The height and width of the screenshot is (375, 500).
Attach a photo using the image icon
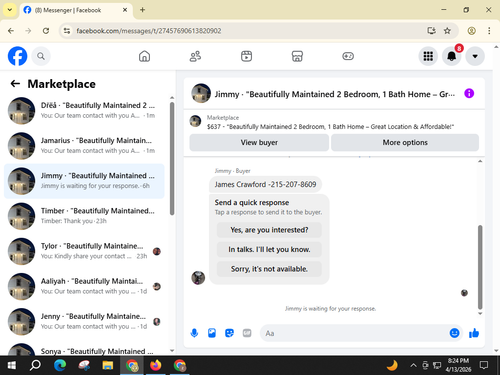tap(212, 333)
